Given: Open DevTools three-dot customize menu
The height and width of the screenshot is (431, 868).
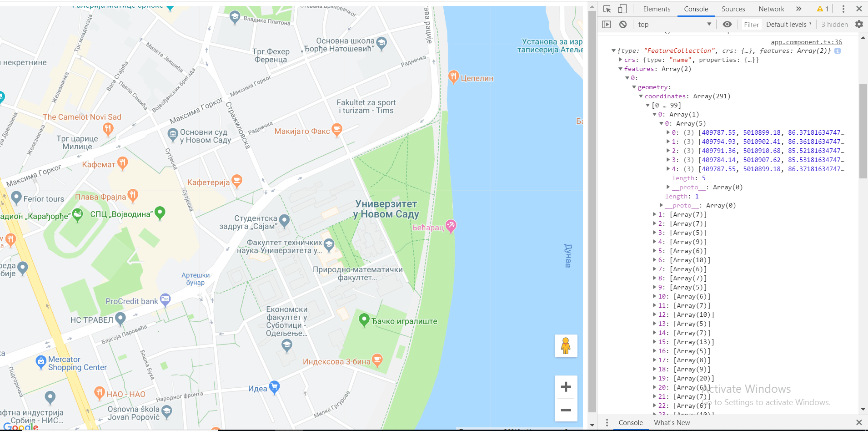Looking at the screenshot, I should point(843,9).
